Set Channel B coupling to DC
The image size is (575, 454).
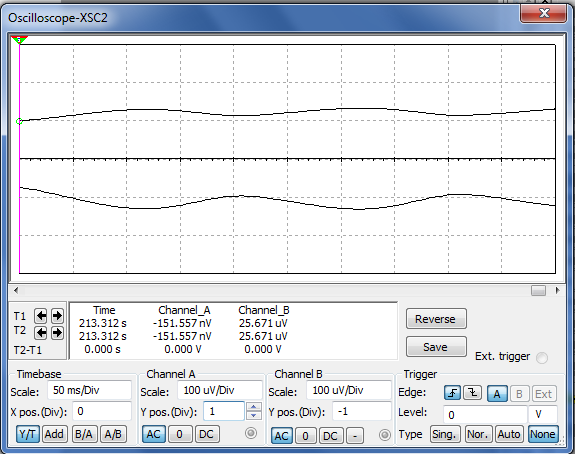330,436
